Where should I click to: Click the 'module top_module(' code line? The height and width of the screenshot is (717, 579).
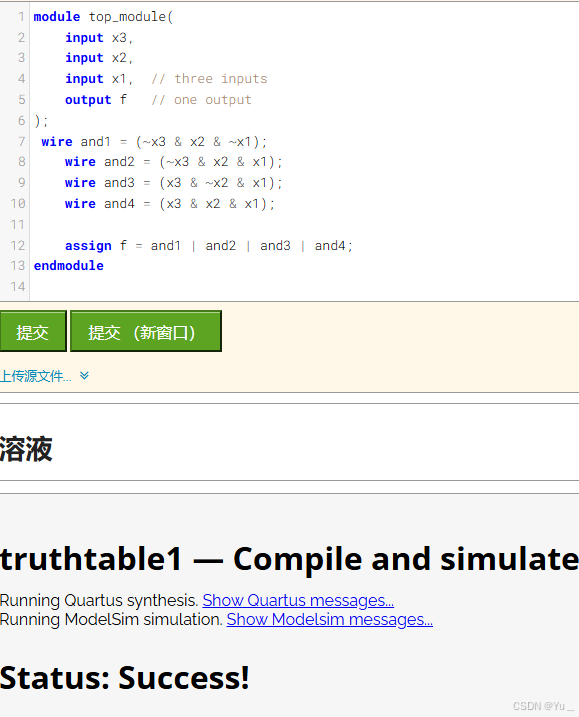(103, 17)
